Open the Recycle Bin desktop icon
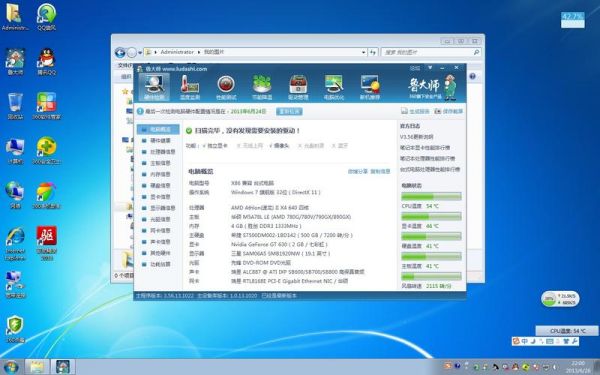Screen dimensions: 600x375 pyautogui.click(x=15, y=106)
